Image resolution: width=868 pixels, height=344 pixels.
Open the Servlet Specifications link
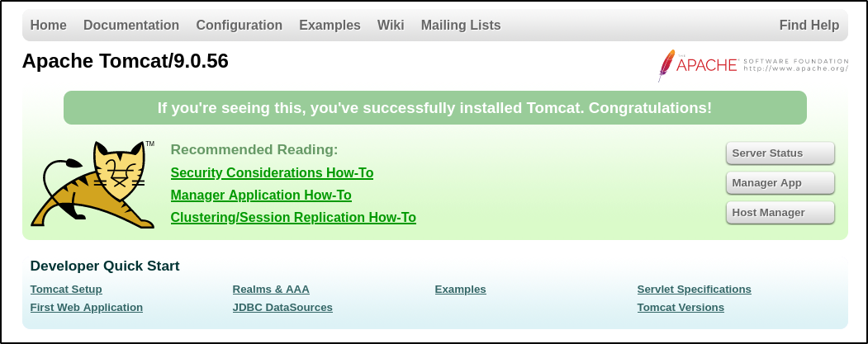click(x=694, y=290)
